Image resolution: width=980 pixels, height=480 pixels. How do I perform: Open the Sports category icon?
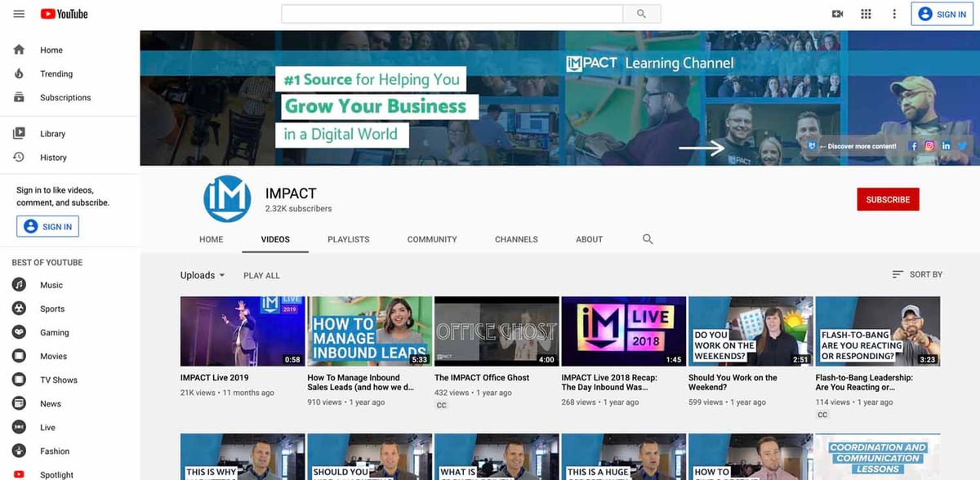[x=19, y=309]
